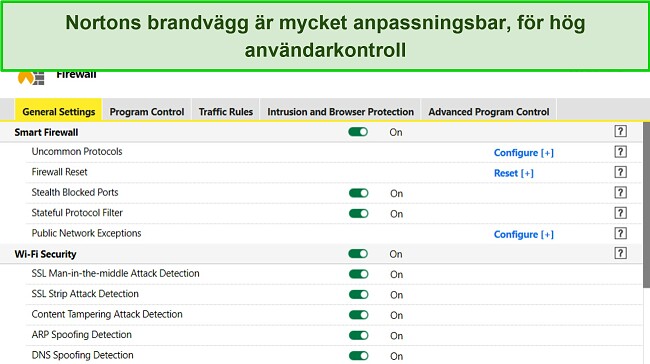The image size is (650, 364).
Task: Open help icon for Stateful Protocol Filter
Action: (x=620, y=213)
